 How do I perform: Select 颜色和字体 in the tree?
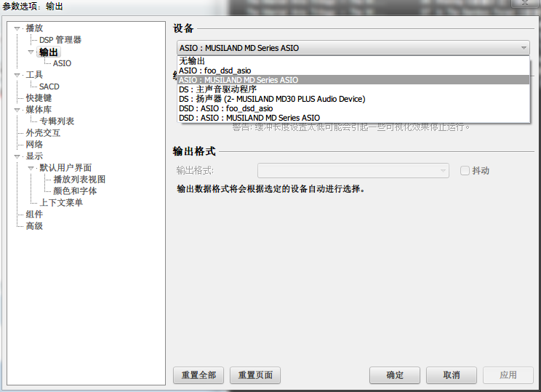coord(75,191)
